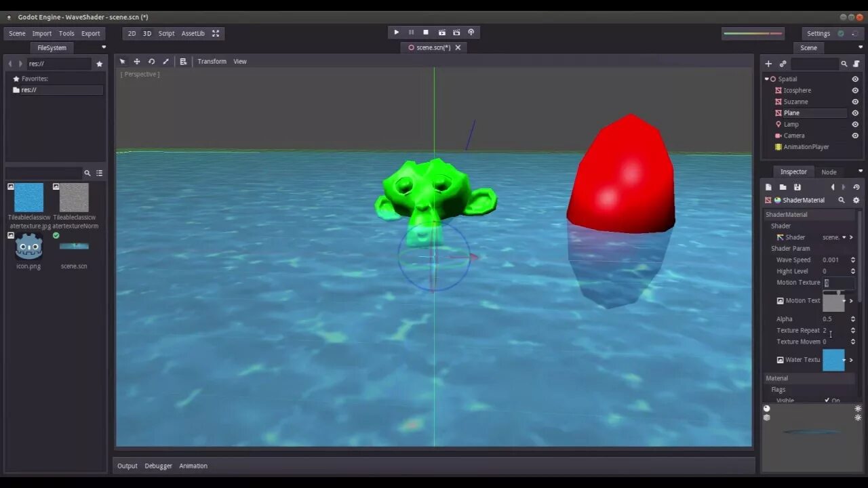This screenshot has width=868, height=488.
Task: Open the Water Texture resource dropdown
Action: [x=844, y=360]
